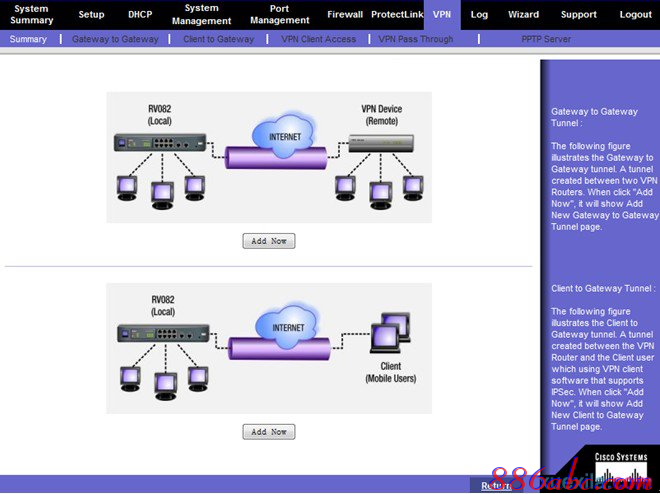Viewport: 660px width, 494px height.
Task: Click the Internet cloud in the bottom diagram
Action: [287, 325]
